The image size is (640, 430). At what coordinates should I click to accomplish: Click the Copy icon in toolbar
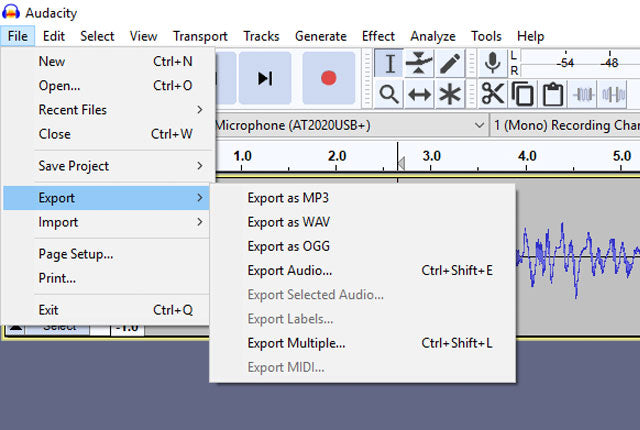click(522, 94)
